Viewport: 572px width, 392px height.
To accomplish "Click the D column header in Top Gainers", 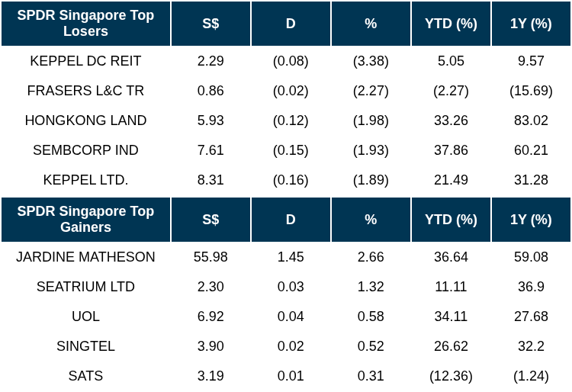I will (x=291, y=220).
